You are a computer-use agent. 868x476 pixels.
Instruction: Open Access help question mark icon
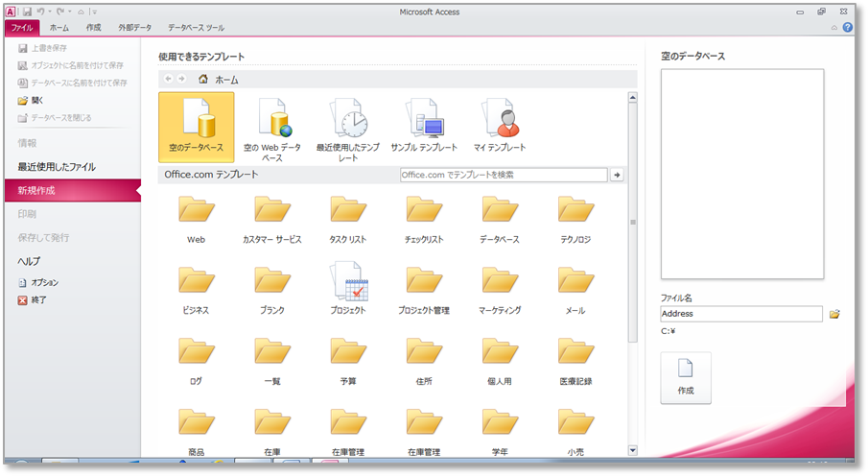coord(848,27)
